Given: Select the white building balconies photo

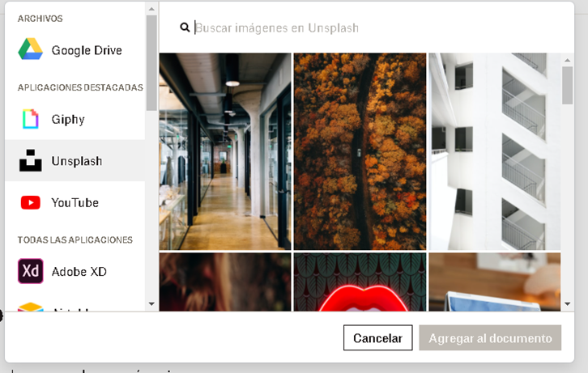Looking at the screenshot, I should [495, 151].
